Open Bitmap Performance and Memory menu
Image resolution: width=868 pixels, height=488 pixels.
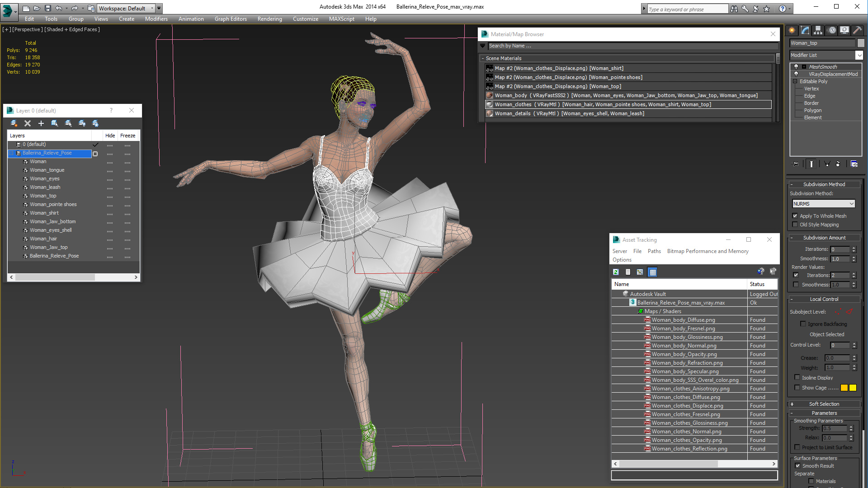pos(708,251)
